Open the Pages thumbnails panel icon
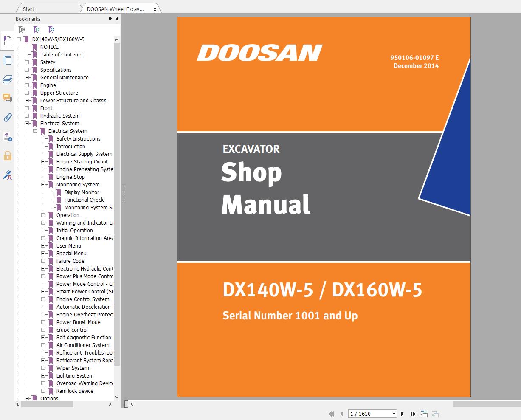This screenshot has height=420, width=521. coord(7,60)
